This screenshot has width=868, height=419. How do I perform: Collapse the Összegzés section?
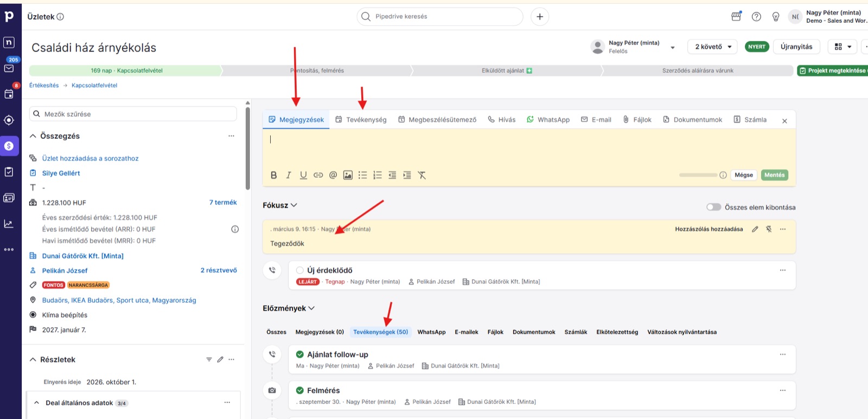pyautogui.click(x=33, y=136)
